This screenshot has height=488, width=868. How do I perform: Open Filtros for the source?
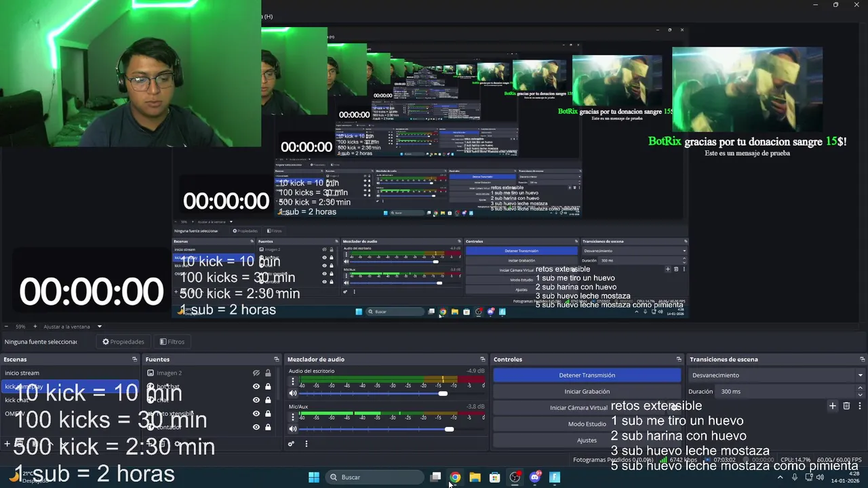(172, 342)
